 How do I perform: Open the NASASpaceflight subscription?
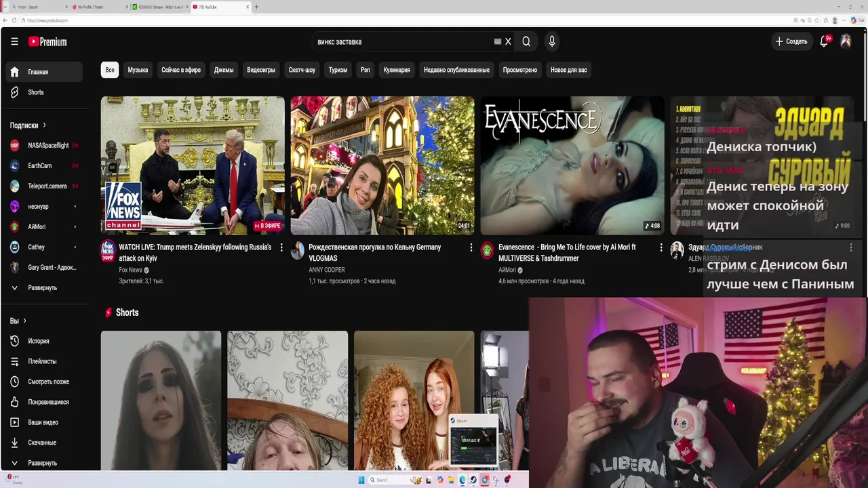point(44,145)
